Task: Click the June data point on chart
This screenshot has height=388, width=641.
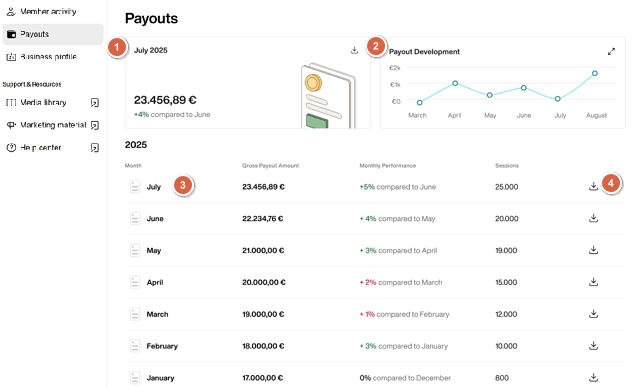Action: point(524,88)
